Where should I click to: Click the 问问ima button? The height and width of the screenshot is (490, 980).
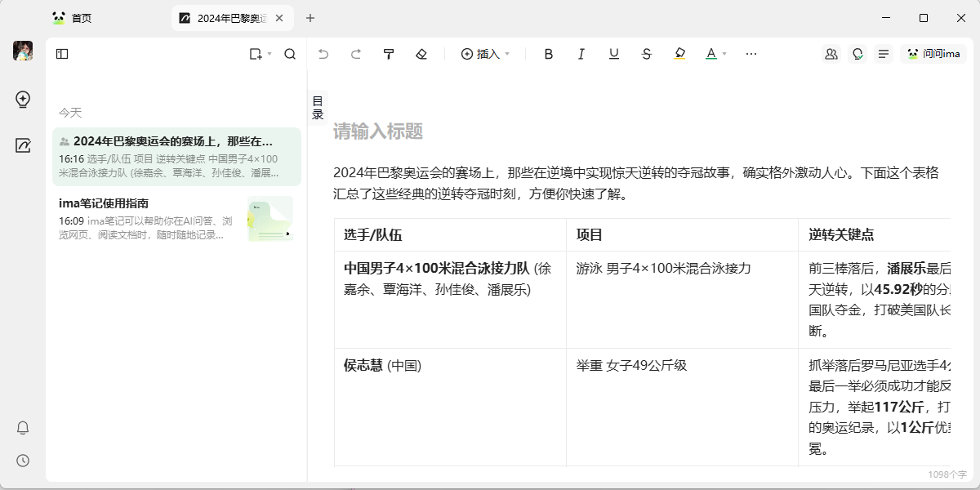pos(933,54)
